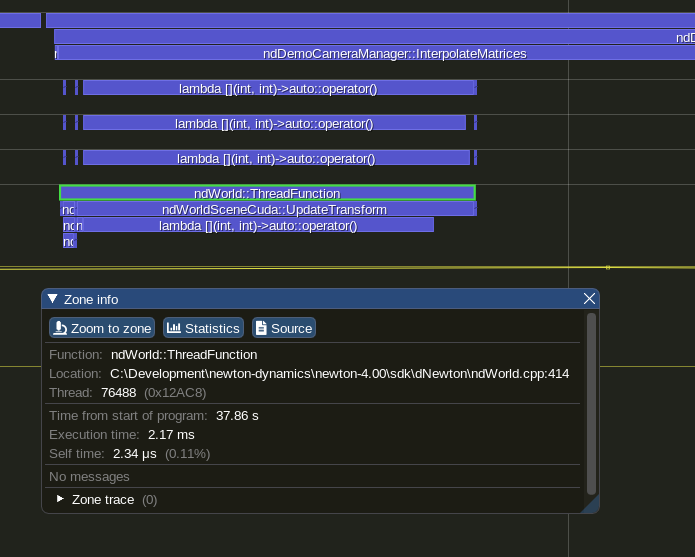Click lambda zone beneath ndWorldSceneCuda::UpdateTransform
695x557 pixels.
coord(258,226)
